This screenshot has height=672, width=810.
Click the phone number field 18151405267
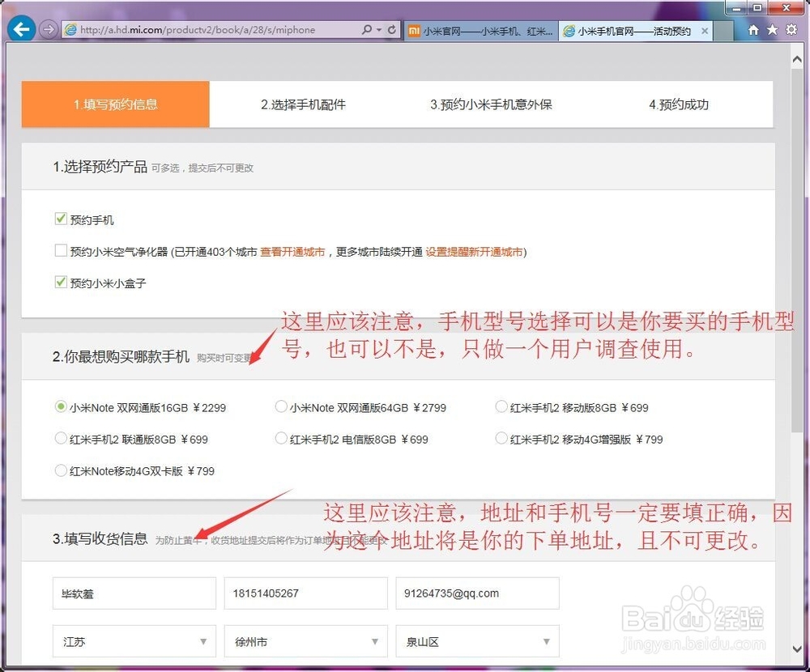coord(306,593)
